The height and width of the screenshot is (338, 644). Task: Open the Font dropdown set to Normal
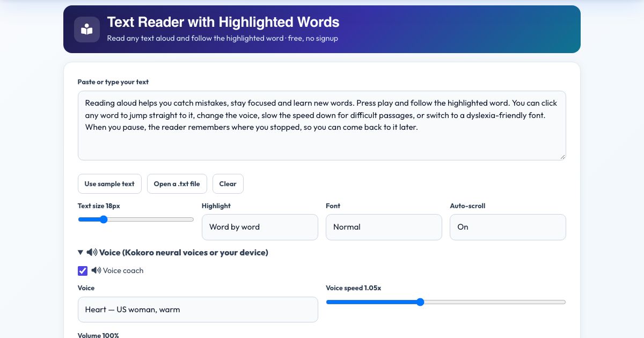pos(384,227)
